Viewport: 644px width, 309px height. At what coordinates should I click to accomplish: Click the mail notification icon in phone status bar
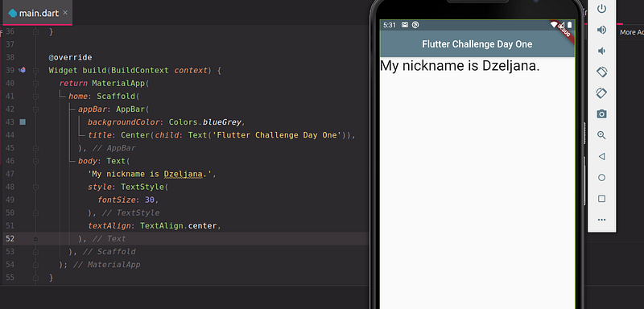405,25
